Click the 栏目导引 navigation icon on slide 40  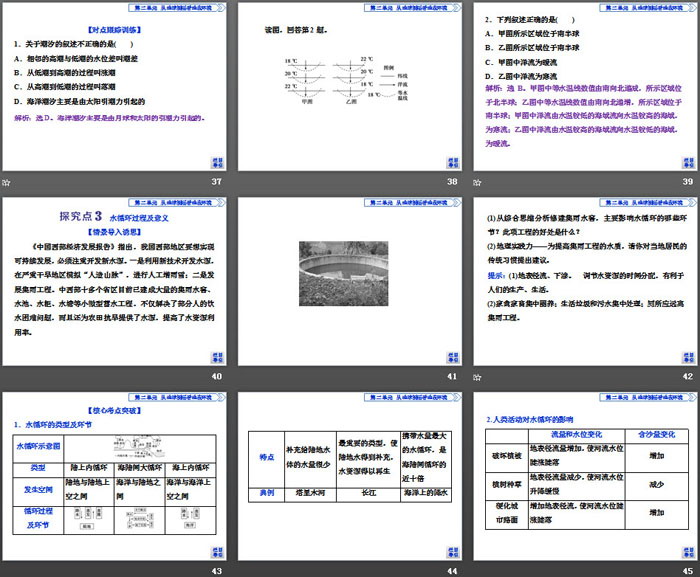pos(215,356)
